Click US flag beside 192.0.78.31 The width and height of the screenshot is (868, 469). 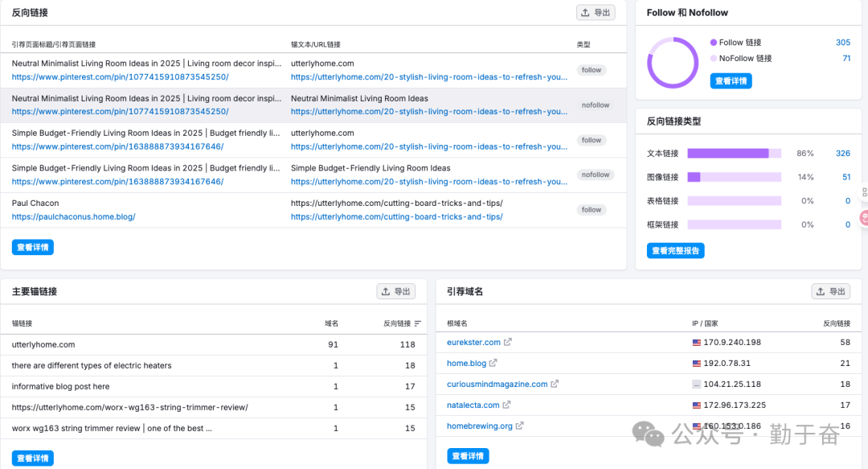[x=696, y=364]
